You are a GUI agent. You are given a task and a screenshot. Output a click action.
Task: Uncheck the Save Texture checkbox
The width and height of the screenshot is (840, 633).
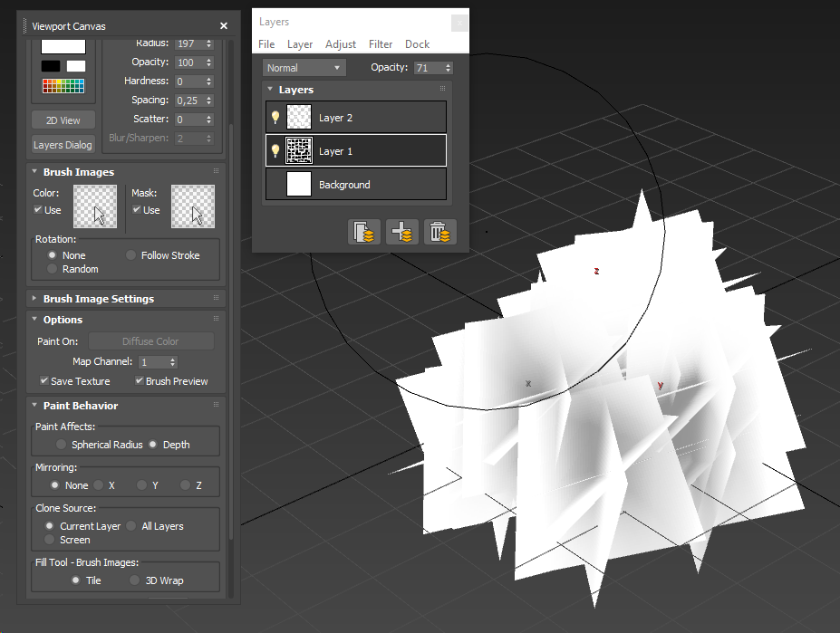[x=45, y=381]
